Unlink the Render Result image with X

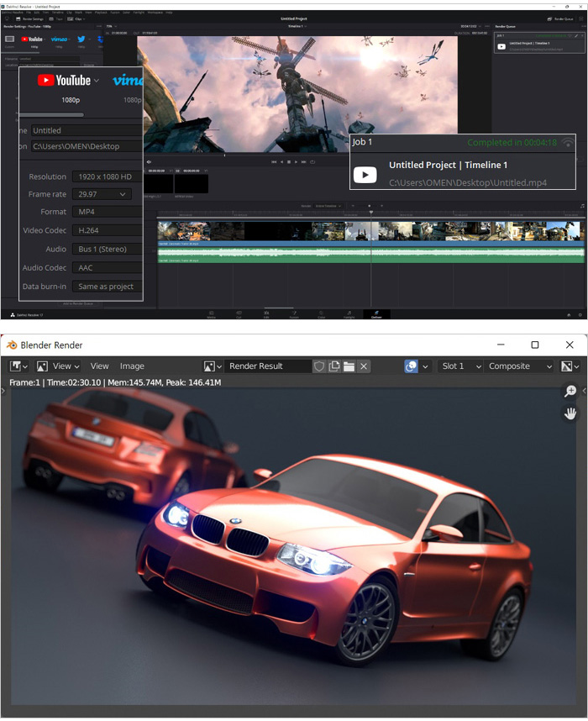363,366
